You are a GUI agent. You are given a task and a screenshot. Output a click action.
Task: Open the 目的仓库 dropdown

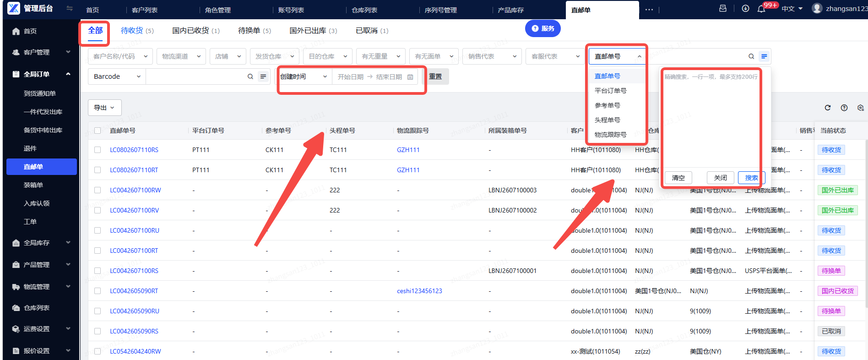(328, 56)
